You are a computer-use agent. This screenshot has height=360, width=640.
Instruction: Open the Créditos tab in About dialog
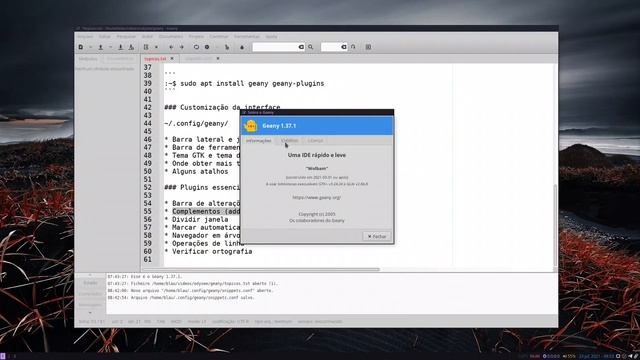point(289,141)
